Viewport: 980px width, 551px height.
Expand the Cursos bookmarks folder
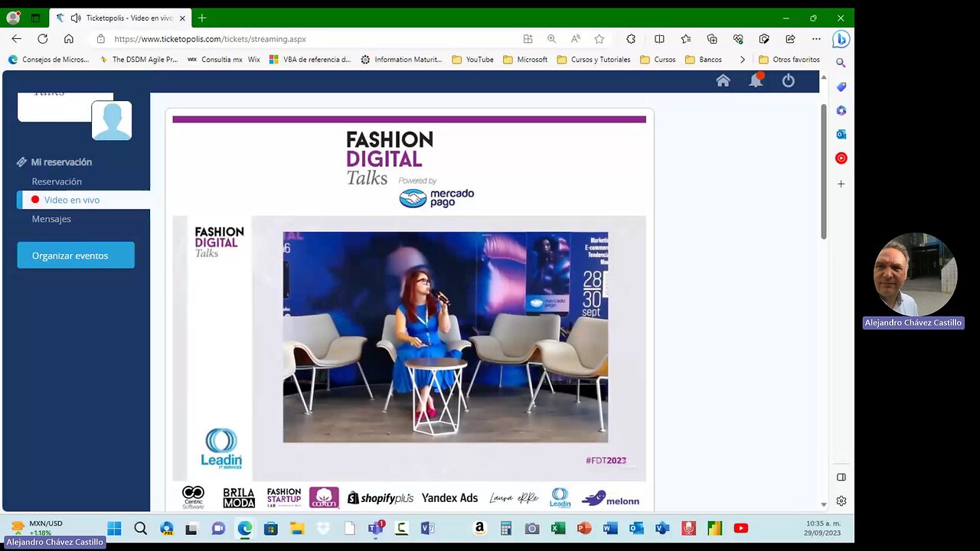[658, 60]
